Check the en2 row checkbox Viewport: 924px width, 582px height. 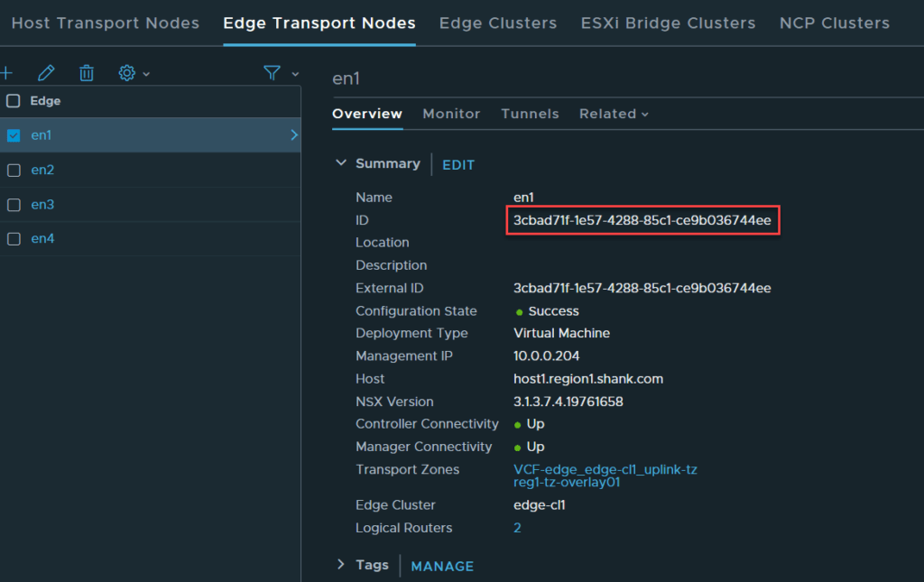(14, 171)
